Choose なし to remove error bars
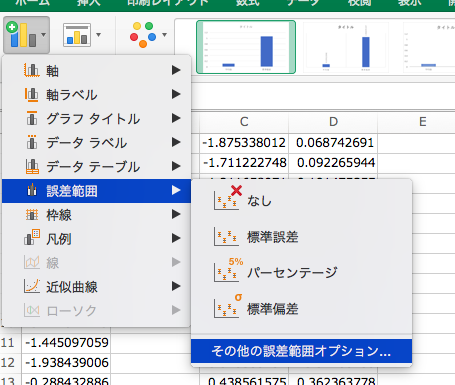Viewport: 455px width, 385px height. coord(301,201)
